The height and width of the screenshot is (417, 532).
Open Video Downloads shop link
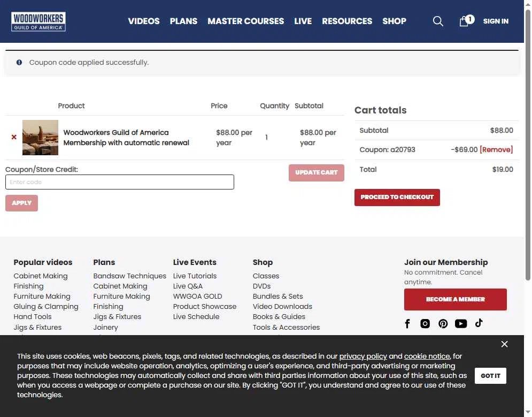coord(282,306)
